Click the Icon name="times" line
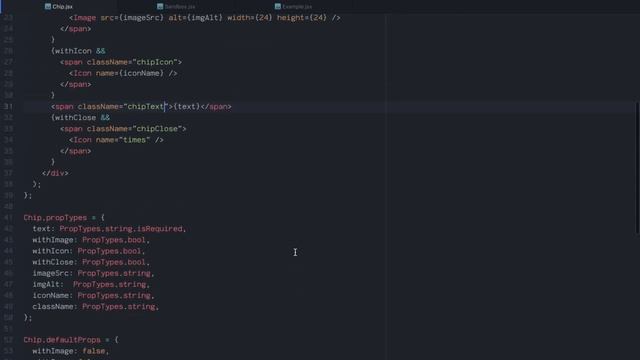 [116, 140]
